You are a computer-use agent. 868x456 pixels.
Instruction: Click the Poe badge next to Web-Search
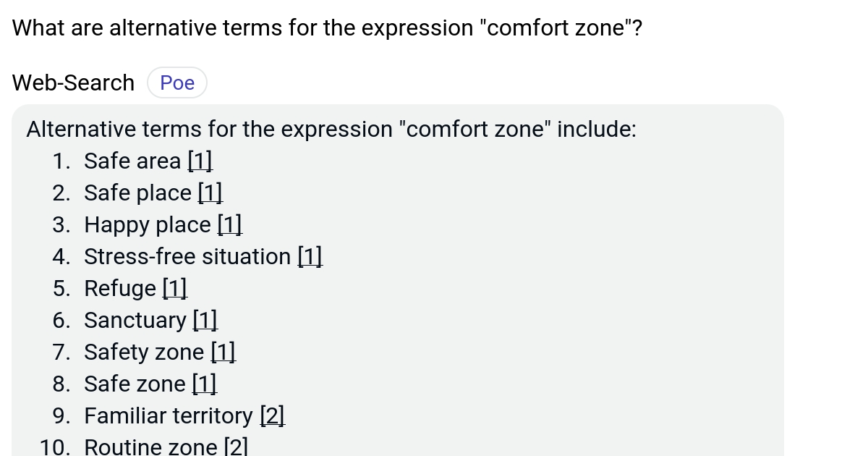(x=176, y=83)
